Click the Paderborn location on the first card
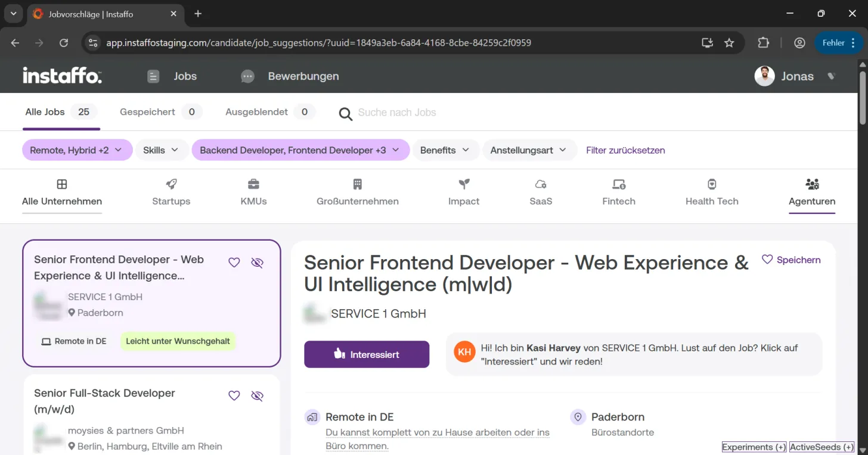Screen dimensions: 868x455 pyautogui.click(x=95, y=313)
